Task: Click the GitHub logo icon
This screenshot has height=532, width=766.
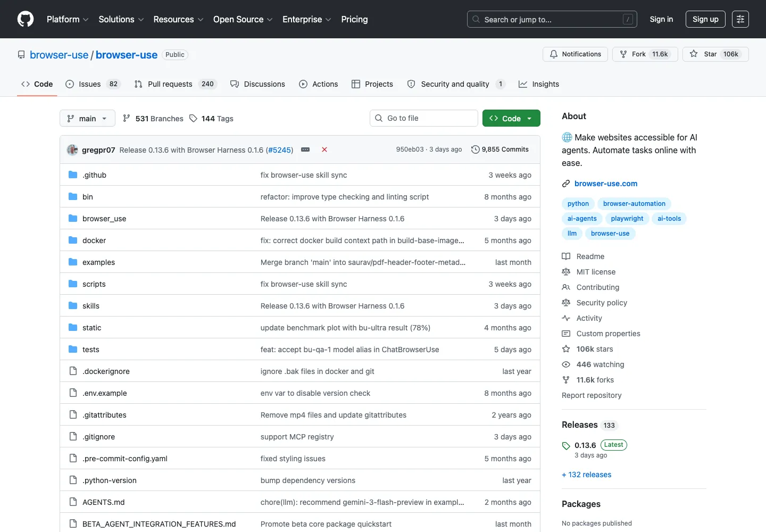Action: [26, 19]
